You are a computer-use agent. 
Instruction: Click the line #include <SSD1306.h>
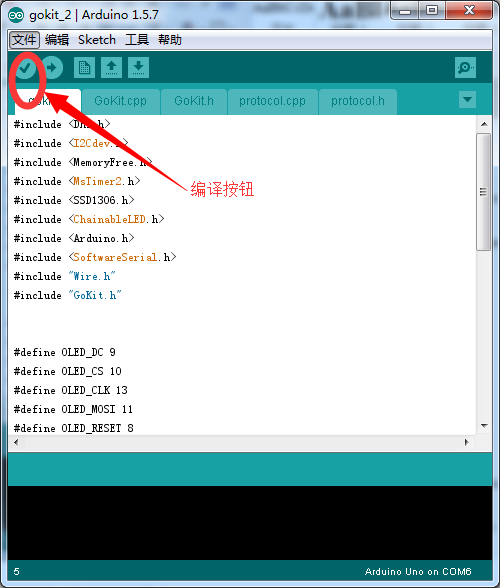point(74,200)
